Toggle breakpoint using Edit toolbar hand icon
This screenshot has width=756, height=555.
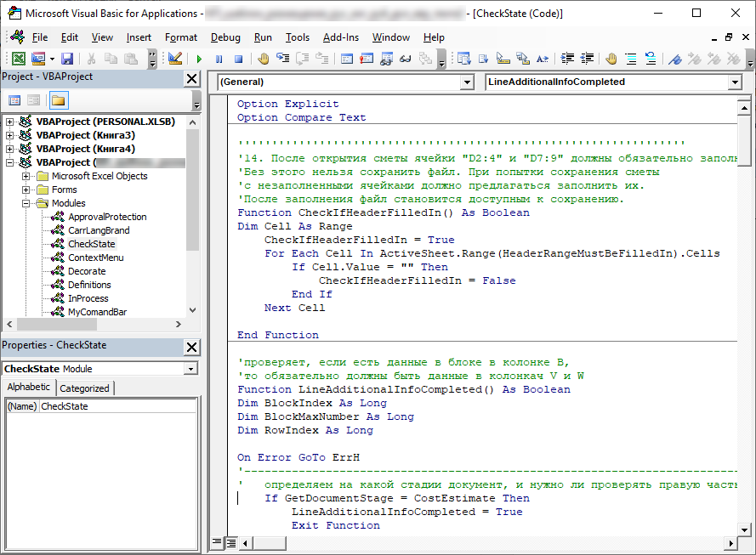[x=611, y=59]
